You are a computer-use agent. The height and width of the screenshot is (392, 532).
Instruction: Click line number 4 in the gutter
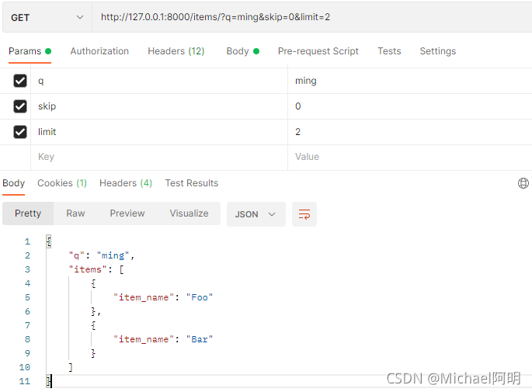point(27,283)
